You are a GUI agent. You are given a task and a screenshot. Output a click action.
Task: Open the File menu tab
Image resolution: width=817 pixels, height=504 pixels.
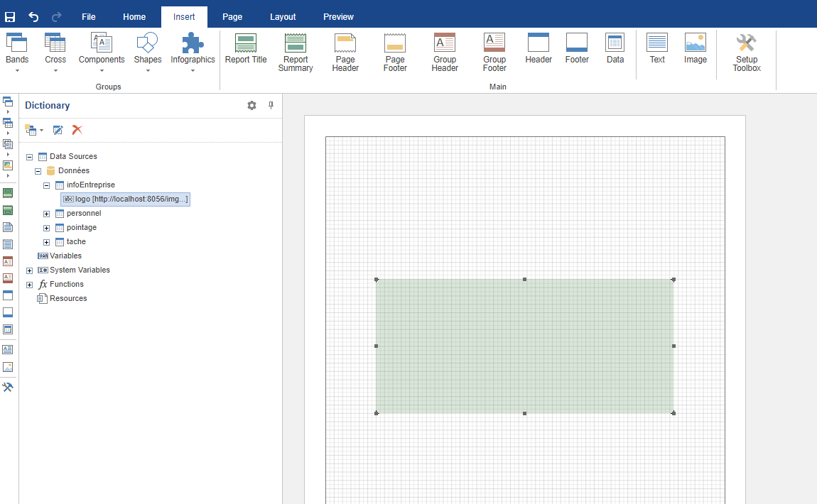point(89,16)
